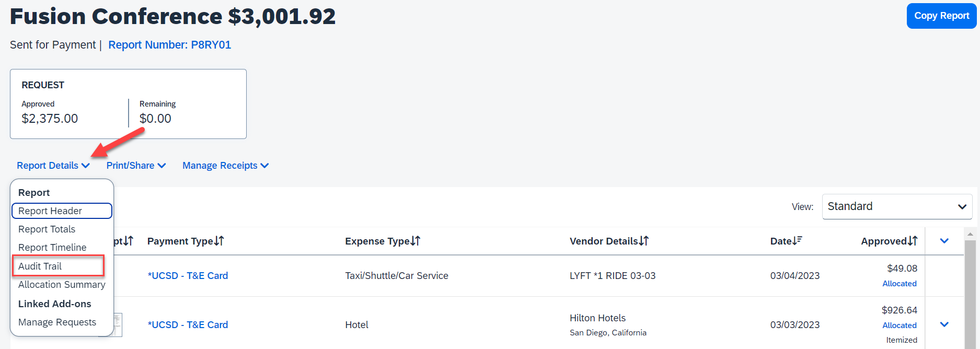Image resolution: width=980 pixels, height=349 pixels.
Task: Open Allocation Summary menu entry
Action: point(62,285)
